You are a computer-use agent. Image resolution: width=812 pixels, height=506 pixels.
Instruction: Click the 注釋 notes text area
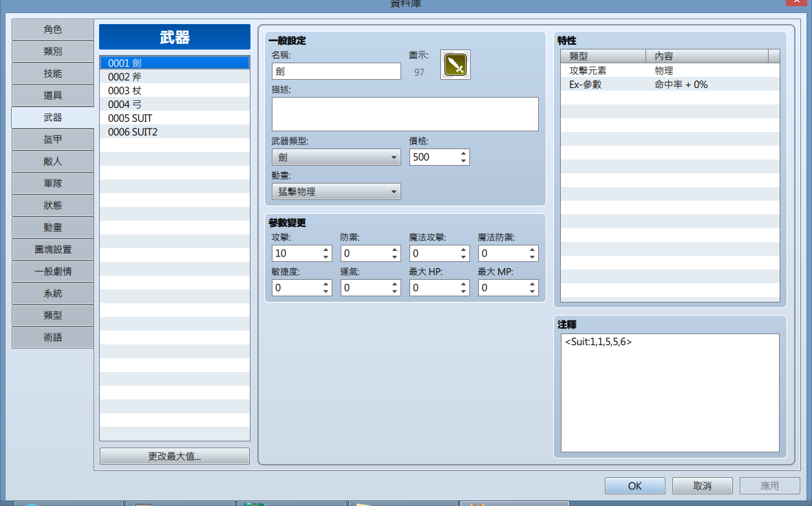pyautogui.click(x=670, y=393)
